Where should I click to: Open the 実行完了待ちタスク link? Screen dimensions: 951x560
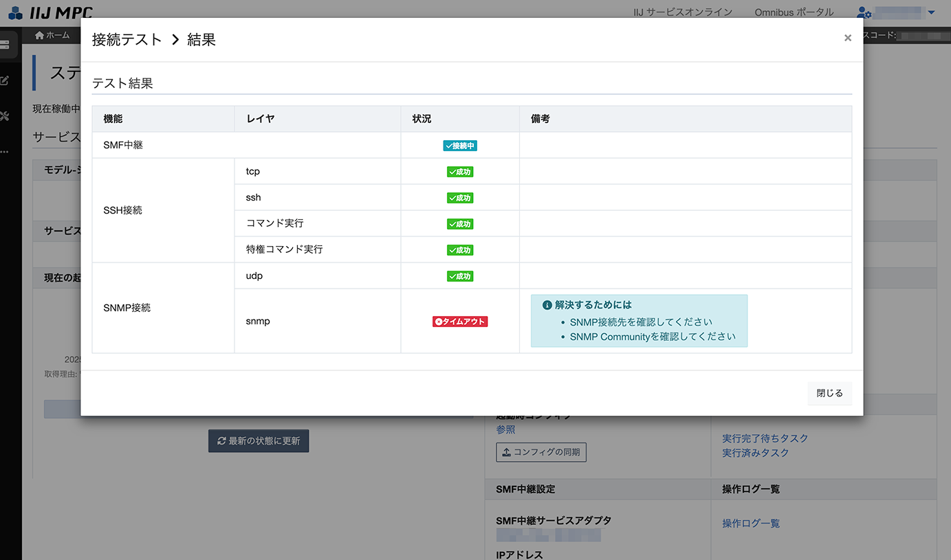[765, 438]
